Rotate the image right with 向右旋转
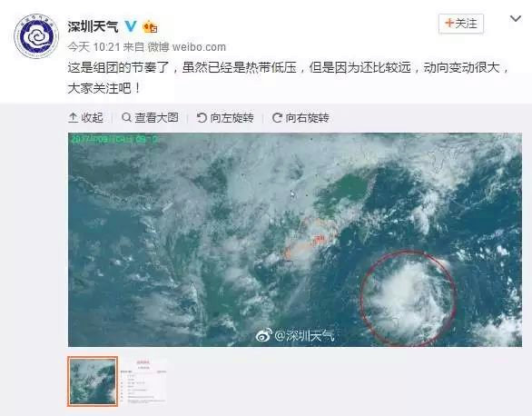 tap(300, 118)
